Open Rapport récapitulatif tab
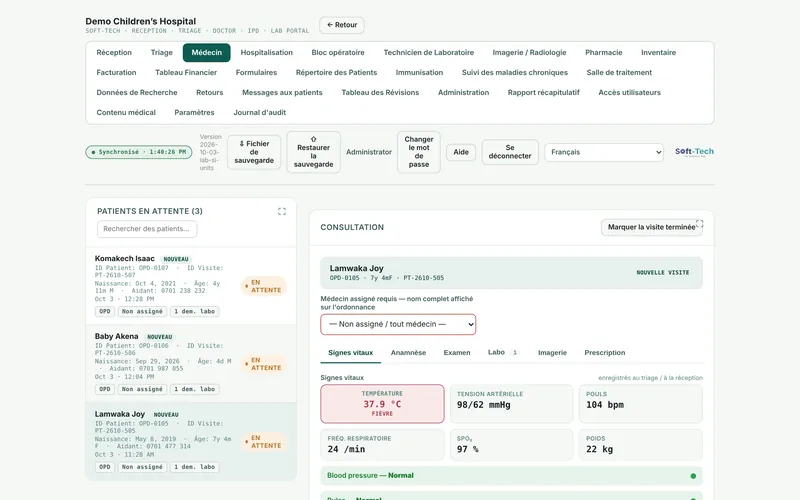 tap(543, 92)
